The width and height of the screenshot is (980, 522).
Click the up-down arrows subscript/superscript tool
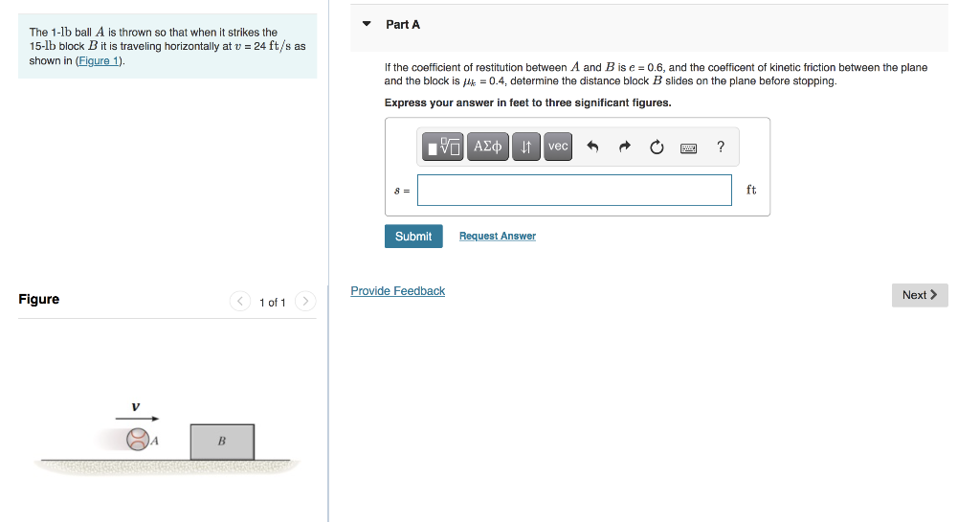coord(526,147)
